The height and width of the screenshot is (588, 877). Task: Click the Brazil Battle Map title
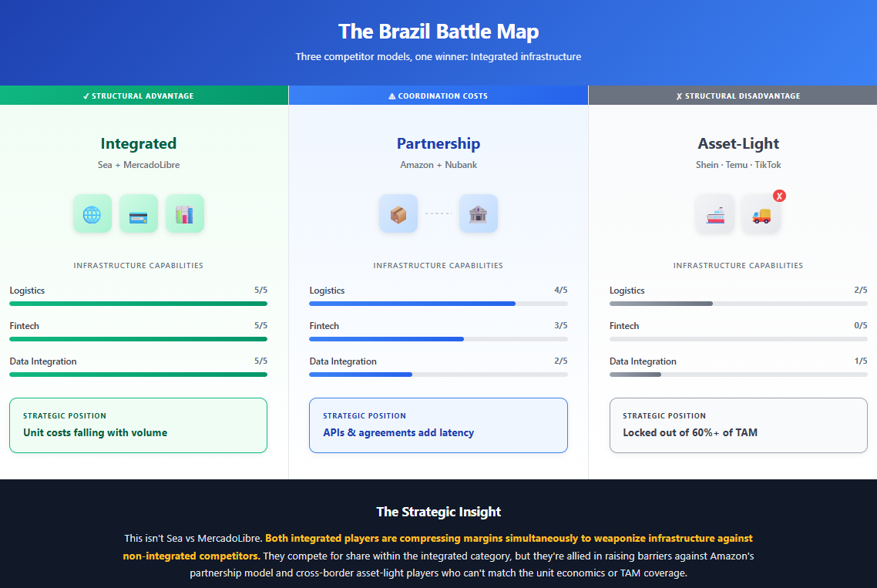(438, 32)
